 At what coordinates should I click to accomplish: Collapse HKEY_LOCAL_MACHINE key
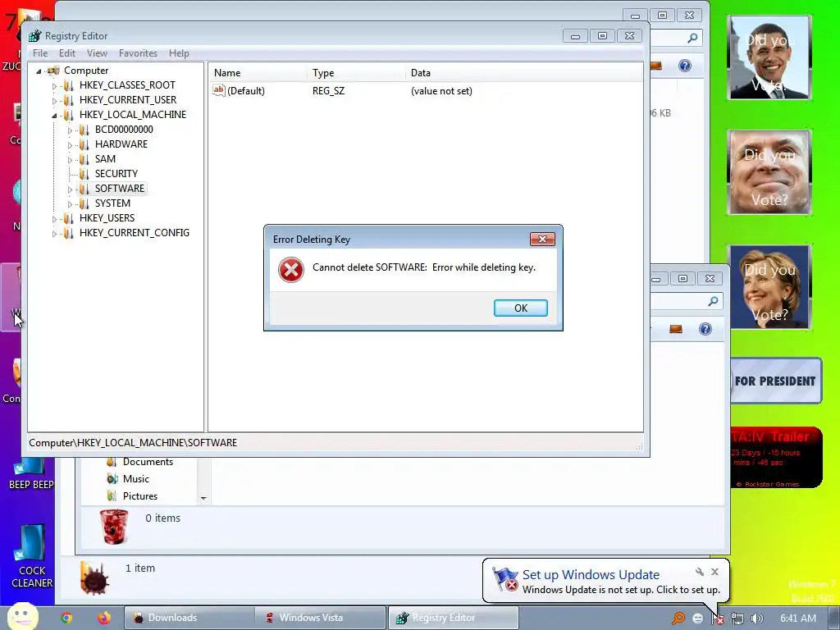54,115
